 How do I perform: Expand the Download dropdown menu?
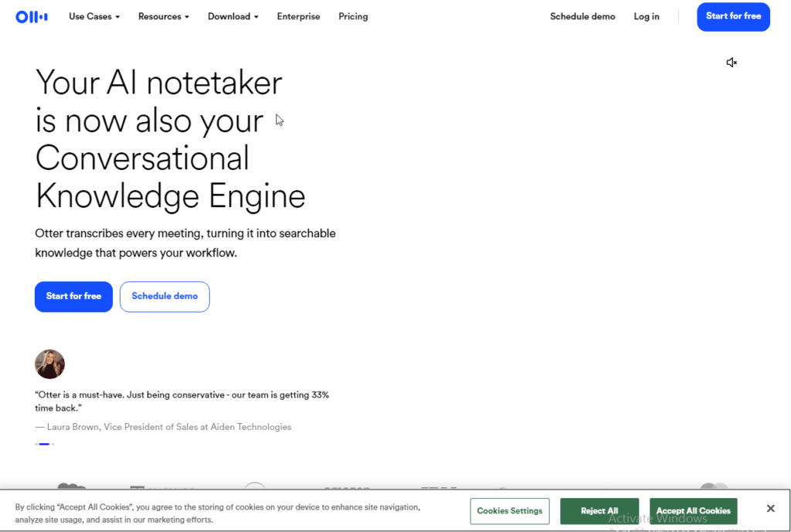(x=233, y=17)
